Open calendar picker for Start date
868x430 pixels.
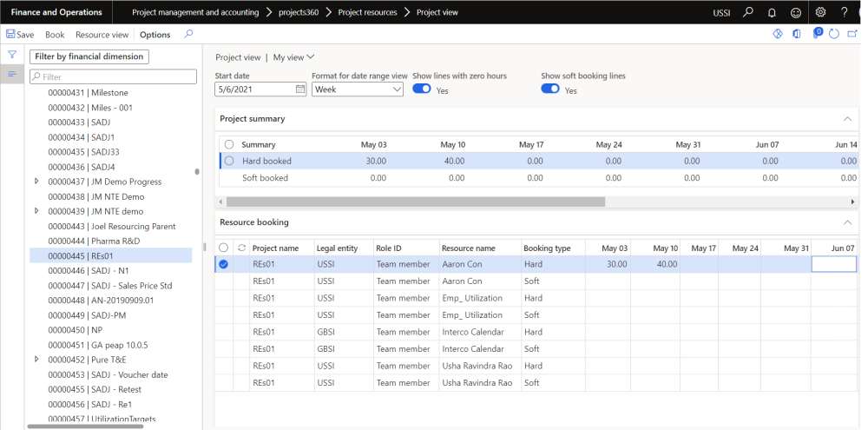300,89
